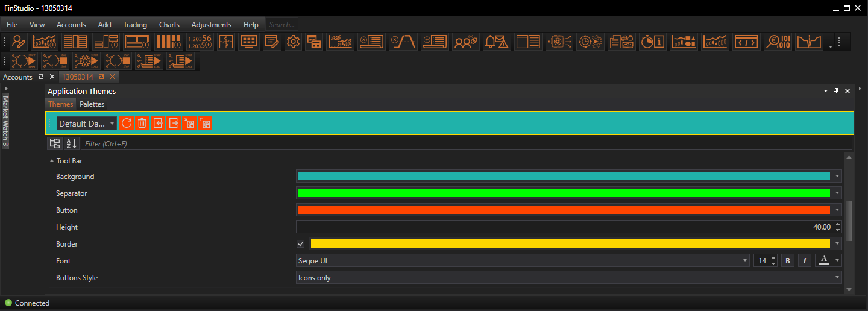Uncheck the Border checkbox
This screenshot has height=311, width=868.
click(x=301, y=244)
